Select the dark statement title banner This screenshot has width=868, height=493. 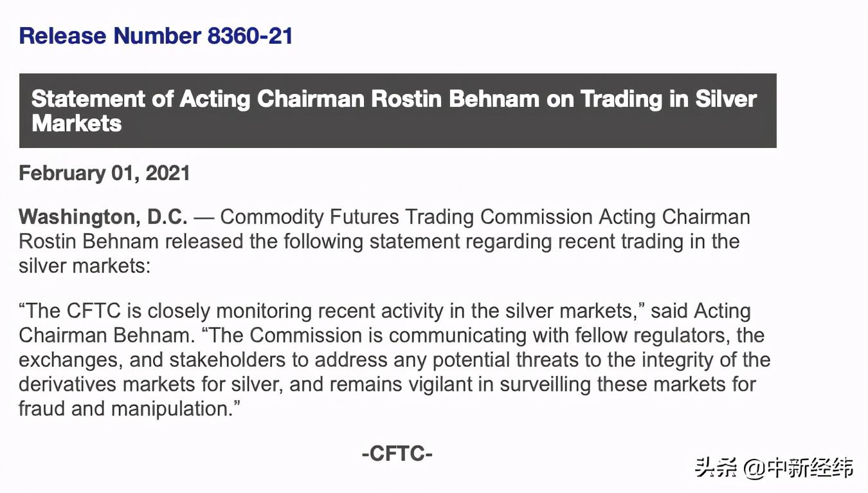click(398, 111)
